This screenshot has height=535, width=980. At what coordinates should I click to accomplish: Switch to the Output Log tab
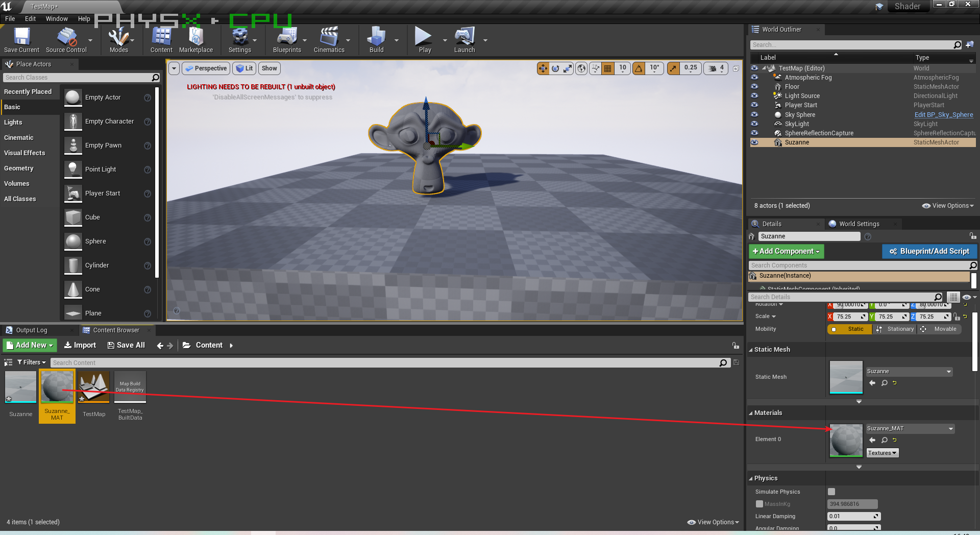(x=32, y=330)
